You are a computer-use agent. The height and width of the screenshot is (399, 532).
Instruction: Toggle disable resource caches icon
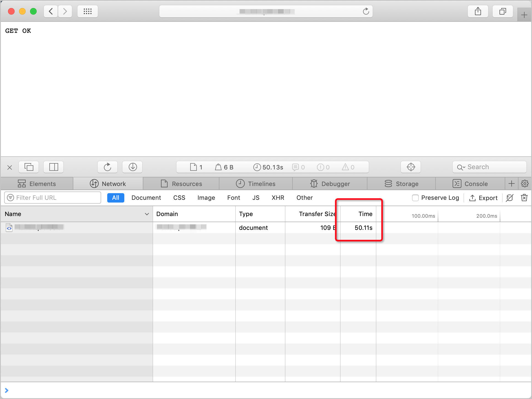(x=510, y=198)
